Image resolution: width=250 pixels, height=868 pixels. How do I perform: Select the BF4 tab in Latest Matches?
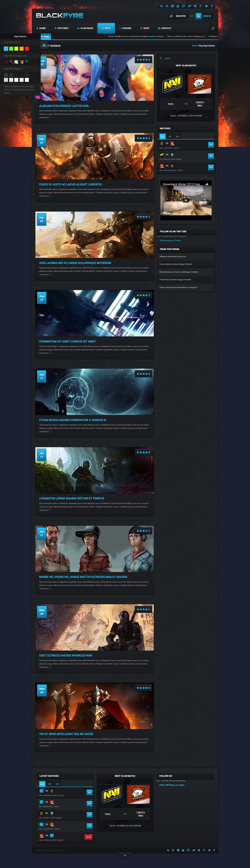click(50, 784)
